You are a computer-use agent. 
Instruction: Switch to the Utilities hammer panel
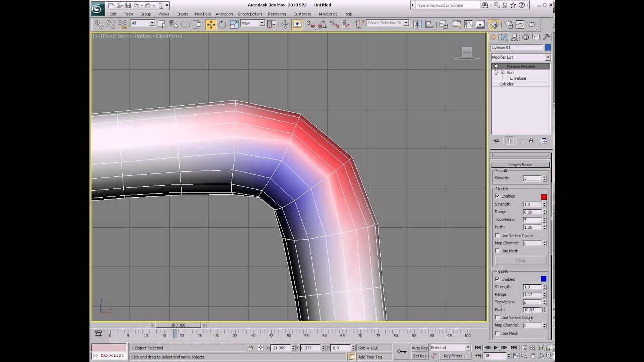(x=546, y=37)
